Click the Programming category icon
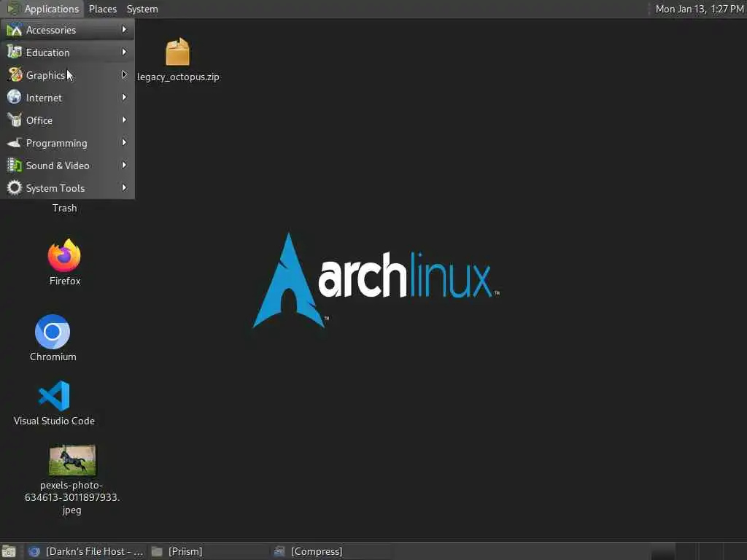This screenshot has width=747, height=560. (x=15, y=143)
